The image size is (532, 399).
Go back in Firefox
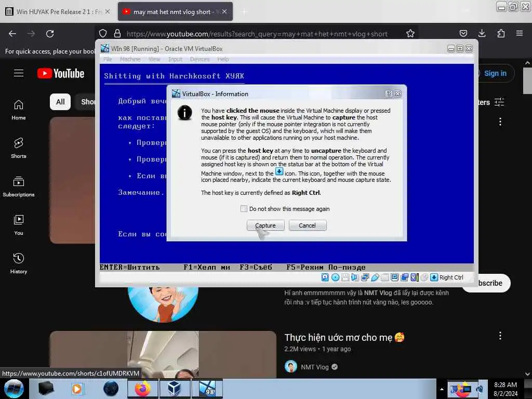pos(12,34)
